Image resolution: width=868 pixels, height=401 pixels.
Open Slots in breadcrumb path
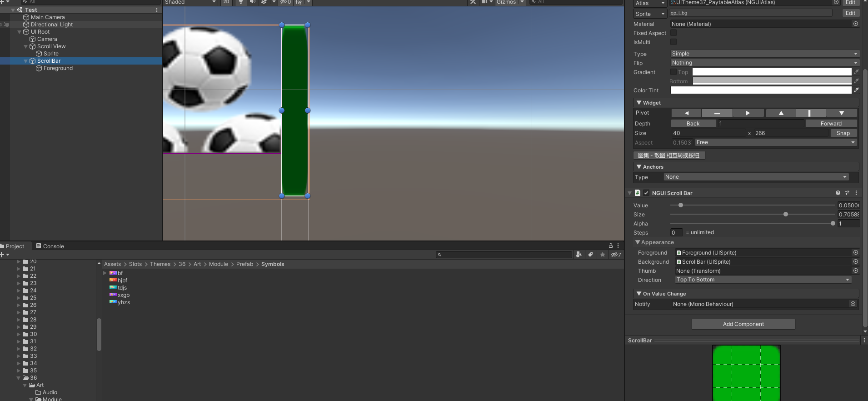click(x=135, y=264)
